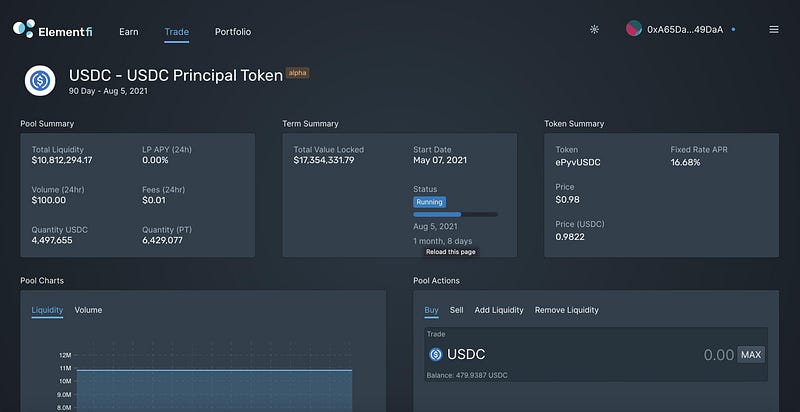Click the Price value $0.98
Screen dimensions: 800x412
pos(567,200)
